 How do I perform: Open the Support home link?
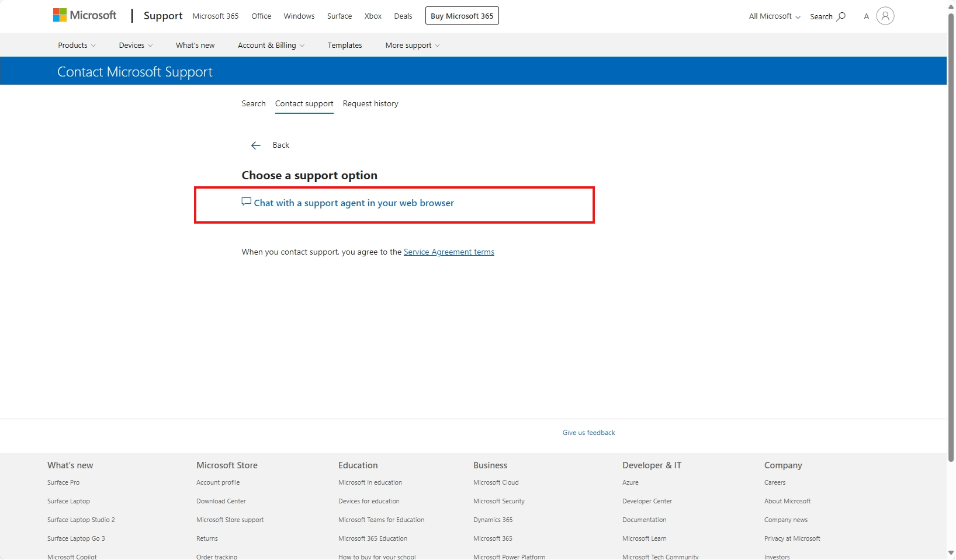coord(163,16)
